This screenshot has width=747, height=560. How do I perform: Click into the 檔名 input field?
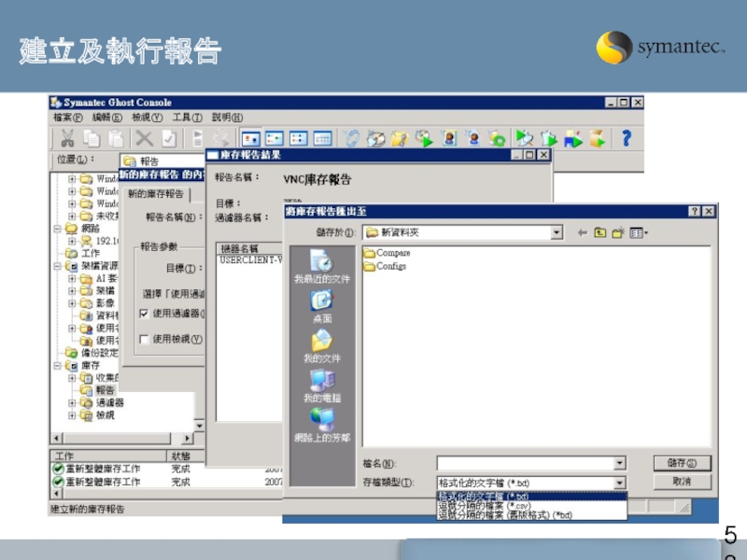(x=525, y=463)
